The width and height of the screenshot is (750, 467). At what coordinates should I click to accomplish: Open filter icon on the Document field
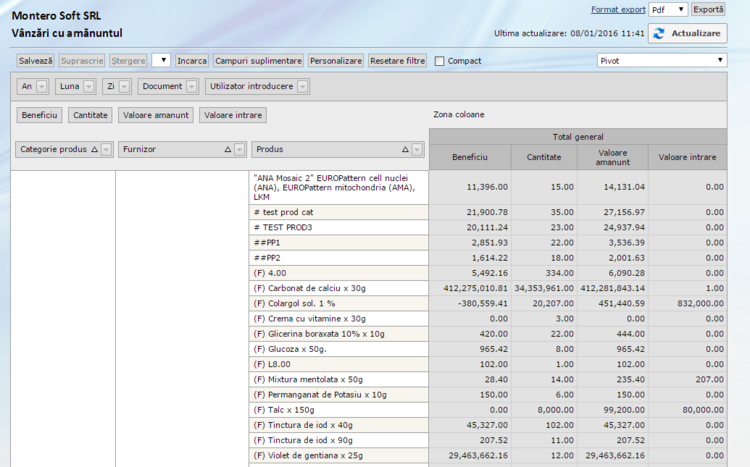(x=190, y=86)
